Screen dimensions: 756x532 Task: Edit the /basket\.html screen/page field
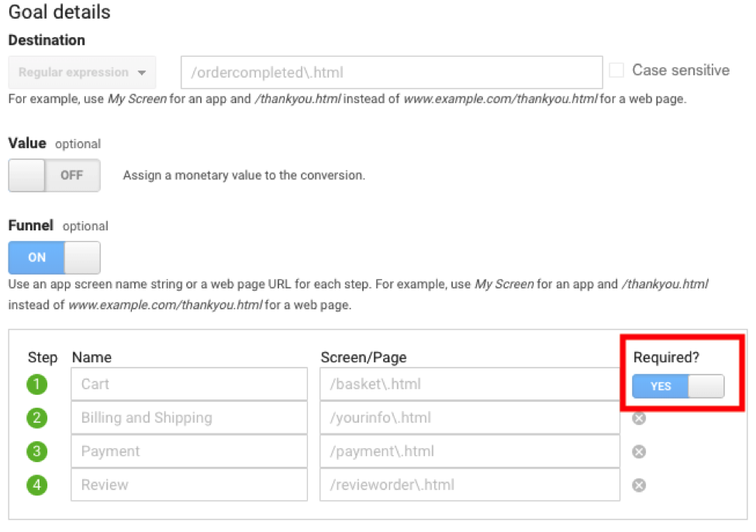469,385
